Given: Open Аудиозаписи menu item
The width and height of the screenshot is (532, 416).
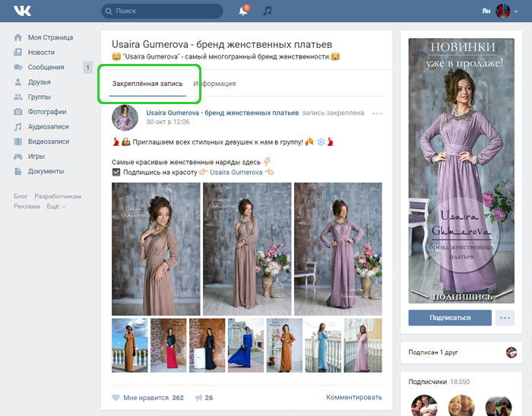Looking at the screenshot, I should click(x=48, y=127).
